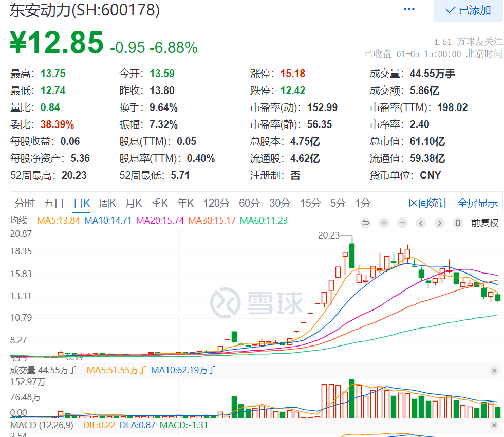Click the 涨停 value 15.18
This screenshot has width=504, height=437.
tap(292, 74)
